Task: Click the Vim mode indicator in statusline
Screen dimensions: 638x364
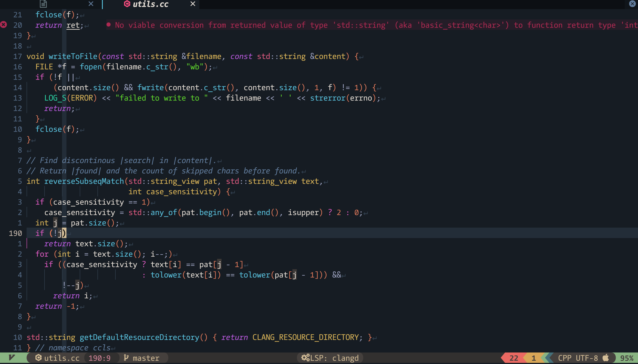Action: 12,358
